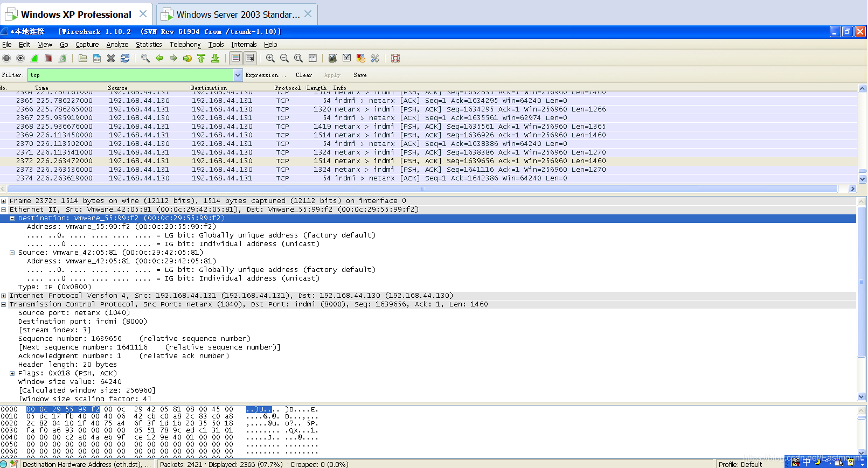Screen dimensions: 868x468
Task: Go back in packet history arrow
Action: coord(159,58)
